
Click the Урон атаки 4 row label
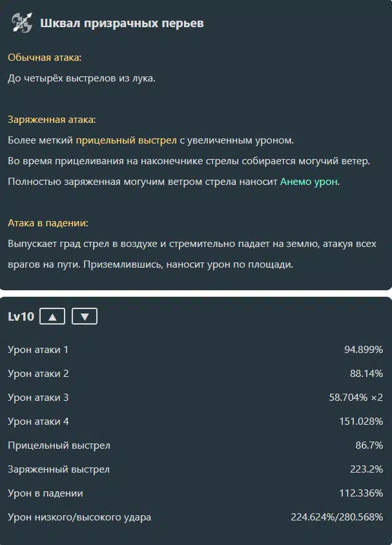point(38,422)
